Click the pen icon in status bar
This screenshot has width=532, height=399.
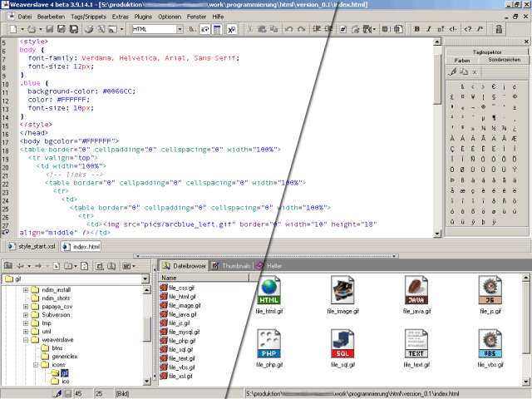[58, 393]
